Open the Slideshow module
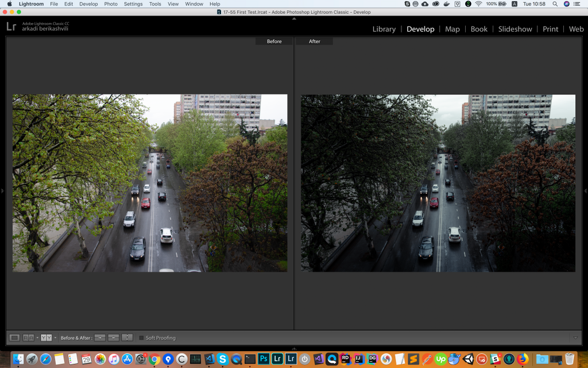Viewport: 588px width, 368px height. point(515,29)
